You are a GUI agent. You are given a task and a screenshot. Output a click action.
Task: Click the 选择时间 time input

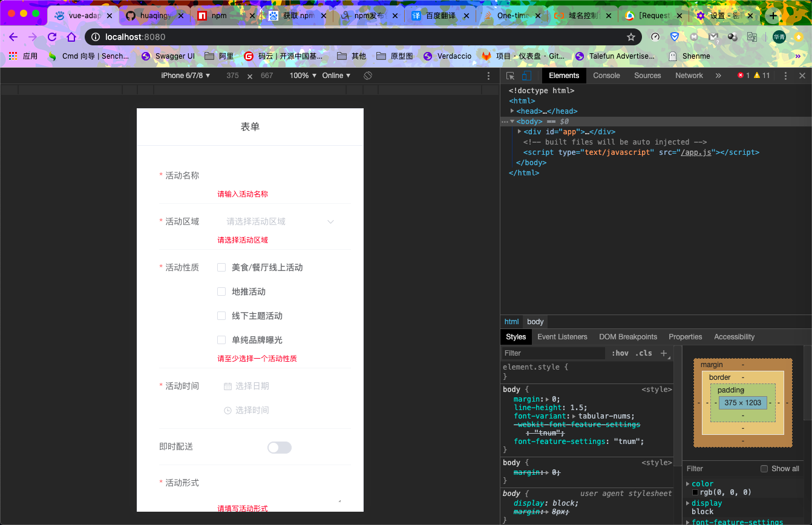[x=280, y=410]
